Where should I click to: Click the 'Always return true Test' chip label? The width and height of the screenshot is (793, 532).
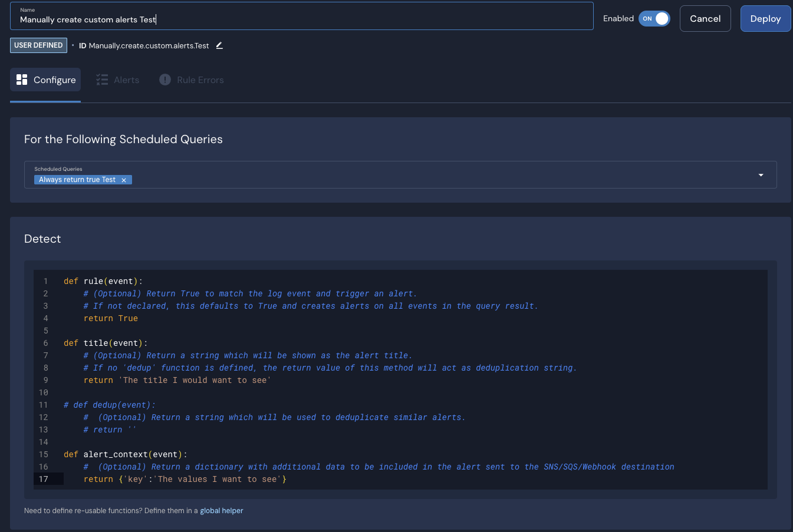click(x=77, y=180)
